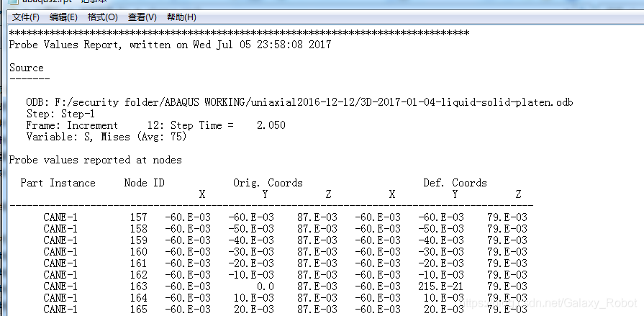Open the 格式(O) menu

102,17
